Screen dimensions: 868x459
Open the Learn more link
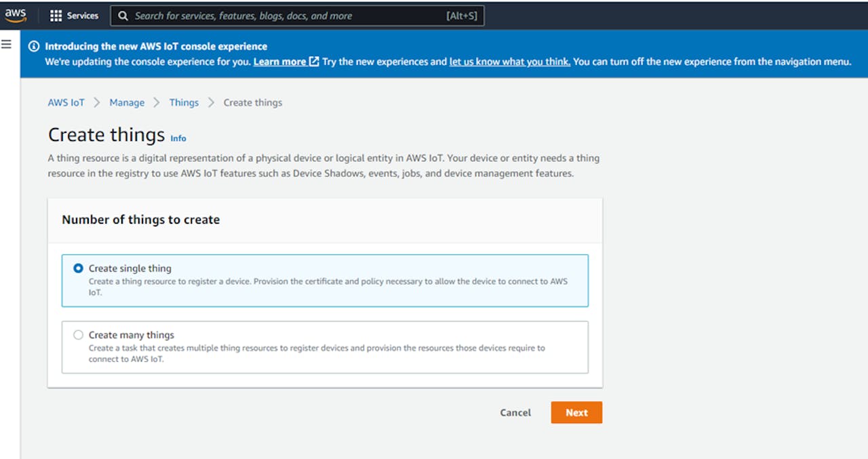click(x=285, y=62)
